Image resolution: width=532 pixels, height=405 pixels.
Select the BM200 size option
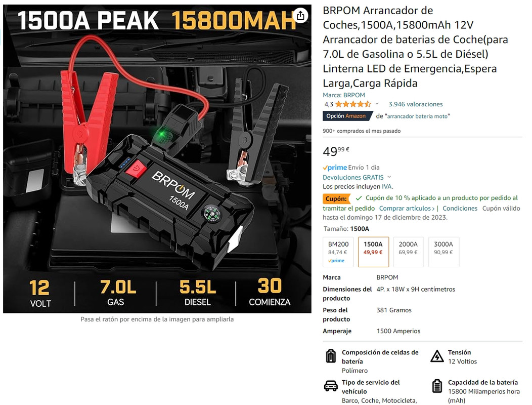[338, 252]
